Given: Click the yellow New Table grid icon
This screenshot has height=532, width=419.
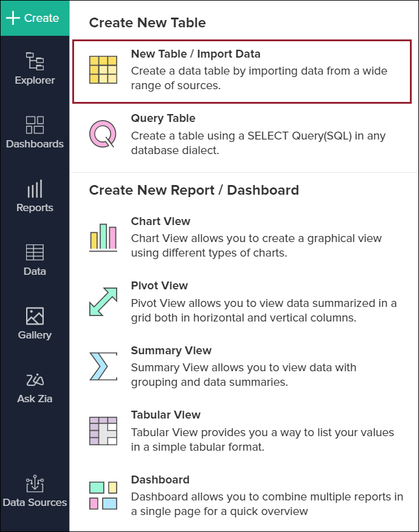Looking at the screenshot, I should (103, 70).
